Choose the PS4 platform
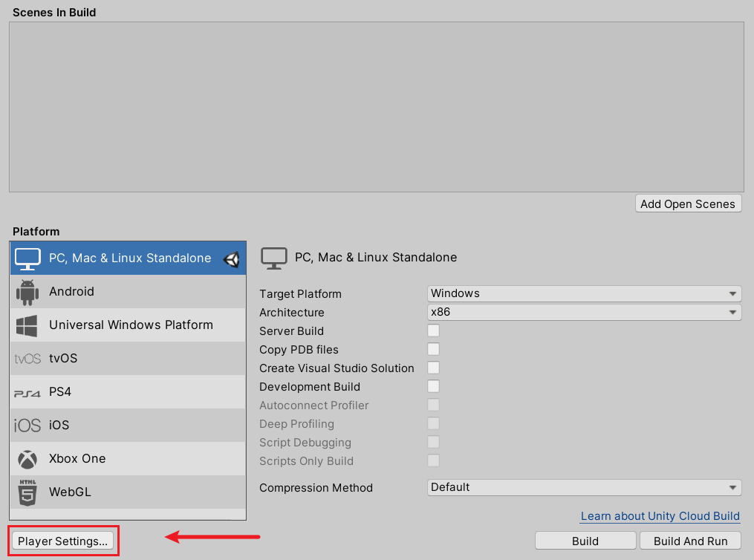Image resolution: width=754 pixels, height=560 pixels. [128, 391]
